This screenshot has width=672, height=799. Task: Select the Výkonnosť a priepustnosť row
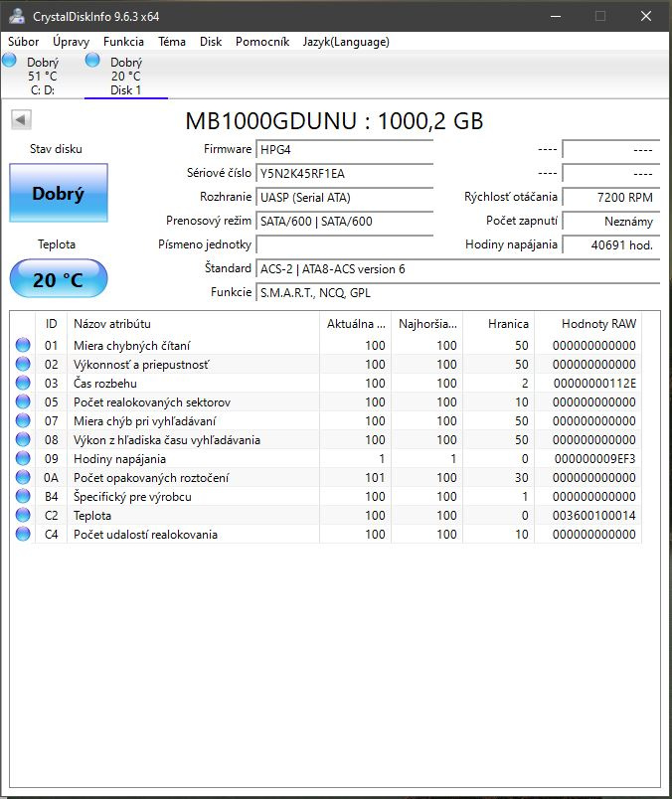(326, 364)
